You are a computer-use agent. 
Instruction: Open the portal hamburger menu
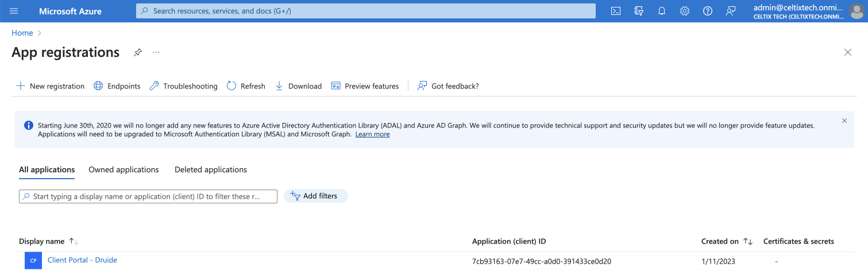point(14,11)
